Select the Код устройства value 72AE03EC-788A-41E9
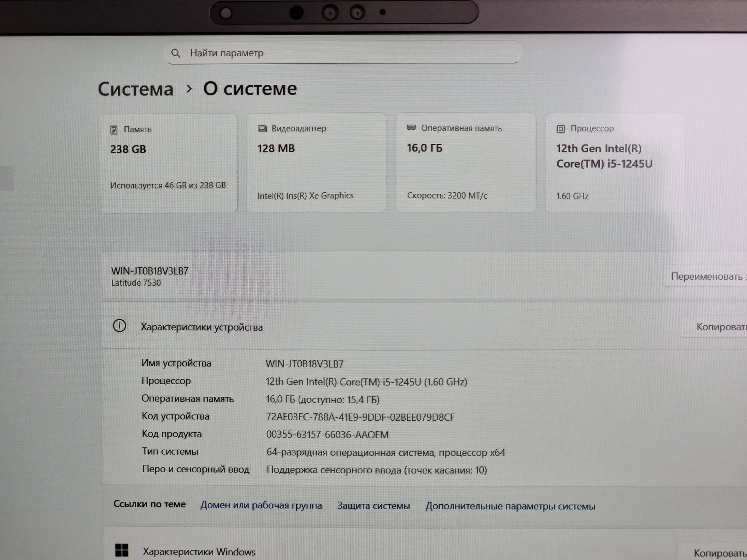Screen dimensions: 747x560 tap(360, 417)
